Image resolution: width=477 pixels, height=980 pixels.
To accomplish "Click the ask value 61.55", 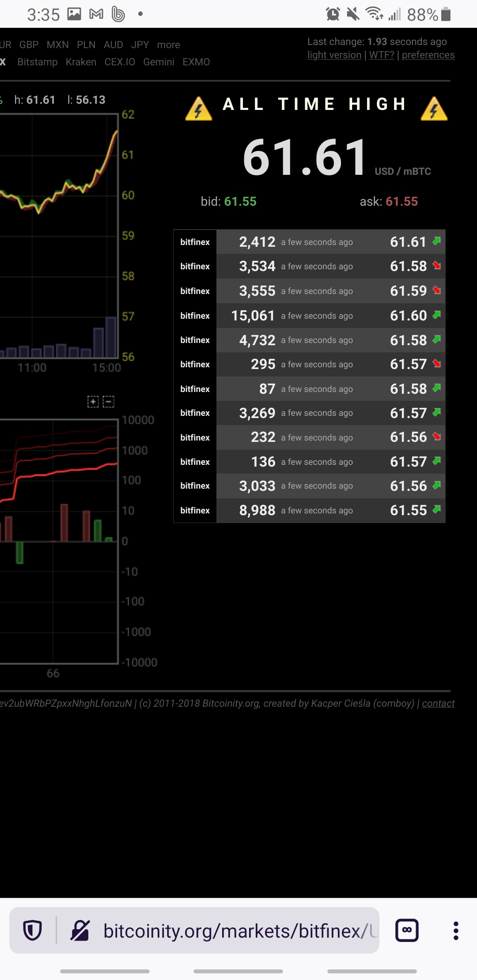I will pos(402,202).
